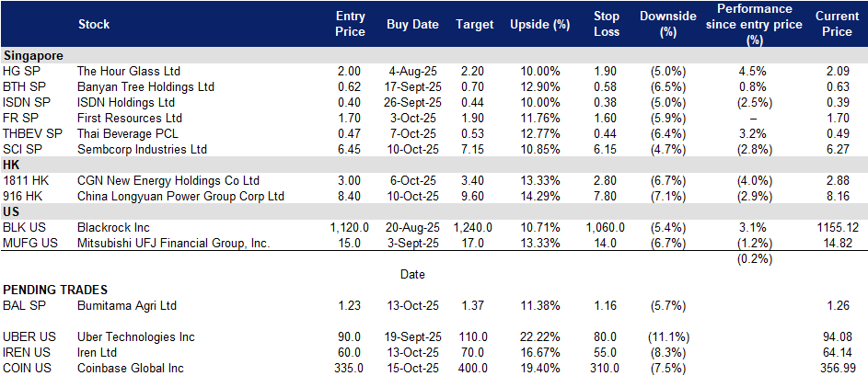Select Sembcorp Industries target 7.15
The height and width of the screenshot is (376, 868).
pos(474,149)
